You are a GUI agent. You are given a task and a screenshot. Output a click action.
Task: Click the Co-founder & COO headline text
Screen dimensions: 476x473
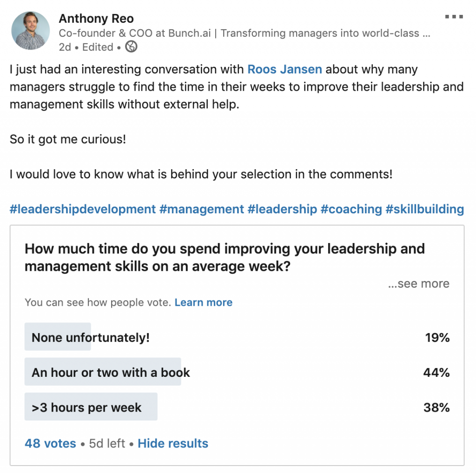245,33
